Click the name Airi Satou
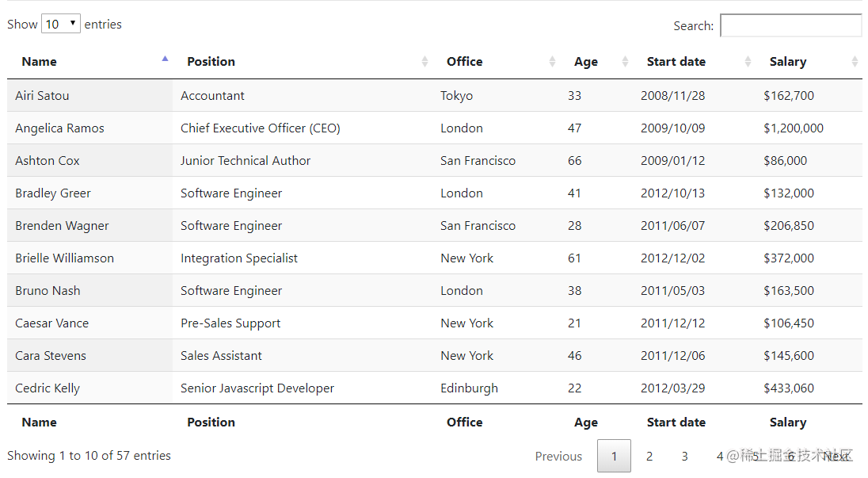This screenshot has width=868, height=478. tap(42, 95)
